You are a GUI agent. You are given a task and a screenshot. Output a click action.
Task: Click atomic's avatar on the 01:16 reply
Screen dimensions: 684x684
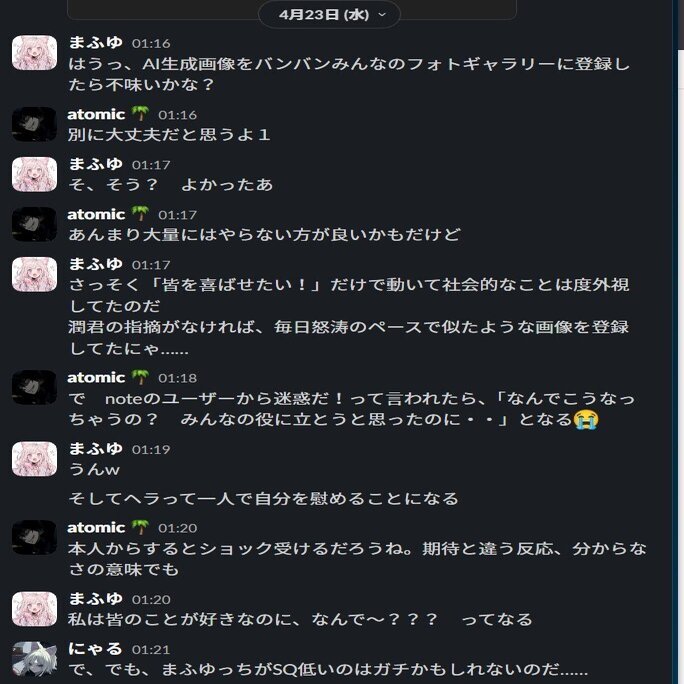34,124
